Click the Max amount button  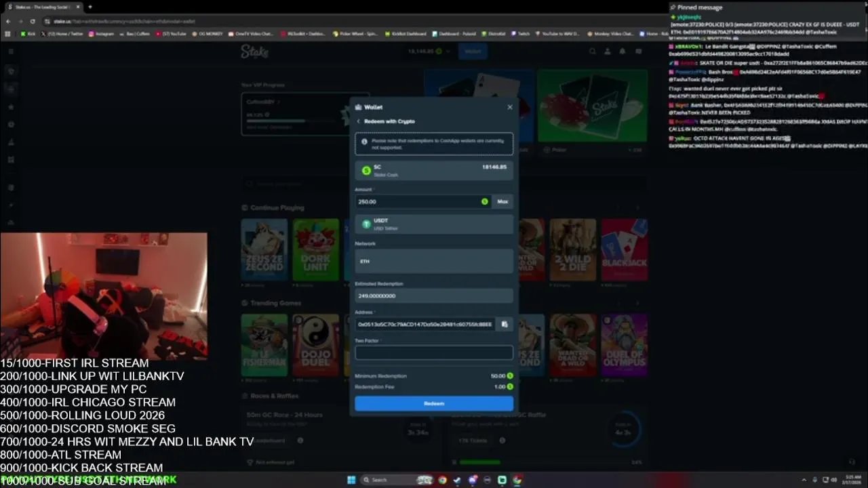click(x=502, y=201)
